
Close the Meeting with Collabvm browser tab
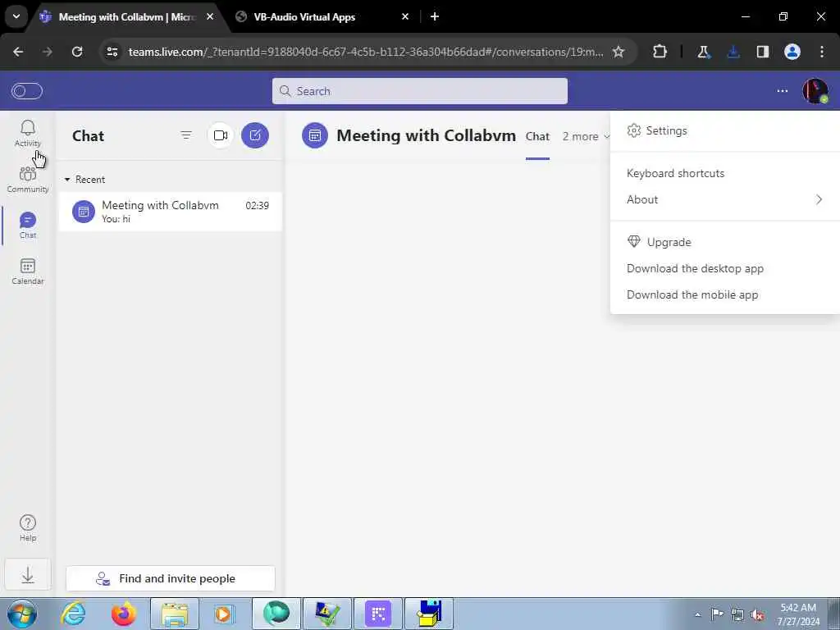pyautogui.click(x=210, y=16)
